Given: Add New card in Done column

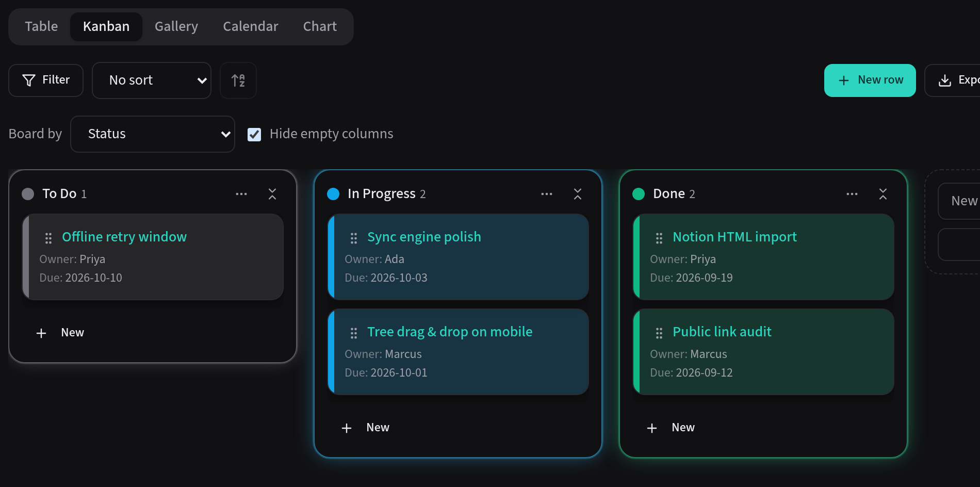Looking at the screenshot, I should [671, 428].
